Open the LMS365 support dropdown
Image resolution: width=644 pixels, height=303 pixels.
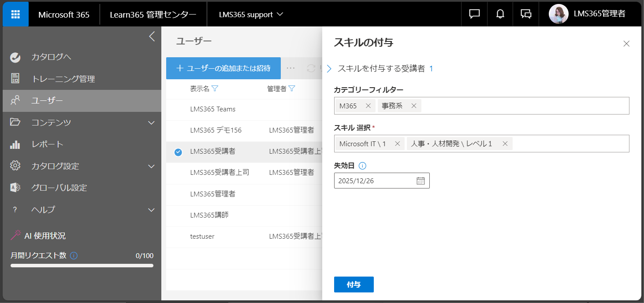(251, 14)
